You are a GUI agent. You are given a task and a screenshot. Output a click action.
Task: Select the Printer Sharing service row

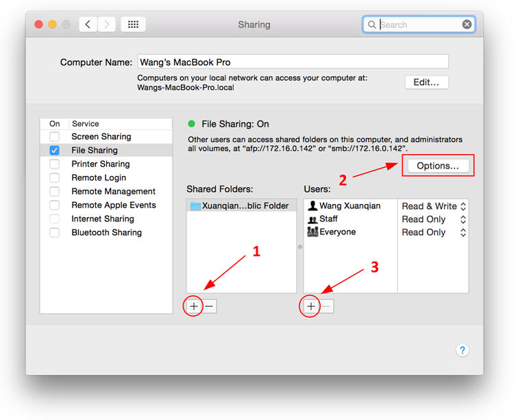[106, 164]
